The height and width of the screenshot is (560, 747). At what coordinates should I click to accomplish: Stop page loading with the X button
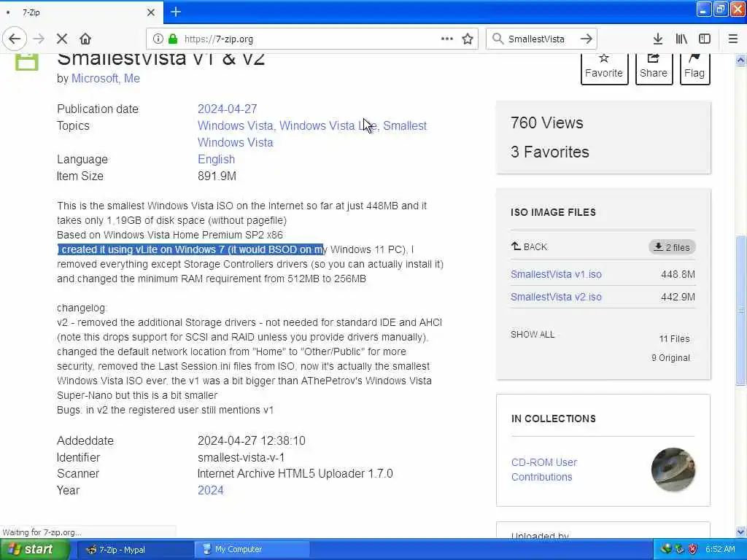(x=62, y=39)
